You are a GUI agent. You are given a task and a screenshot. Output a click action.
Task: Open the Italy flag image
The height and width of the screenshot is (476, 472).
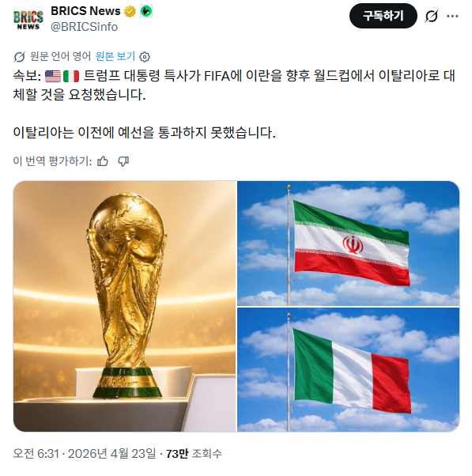(348, 370)
